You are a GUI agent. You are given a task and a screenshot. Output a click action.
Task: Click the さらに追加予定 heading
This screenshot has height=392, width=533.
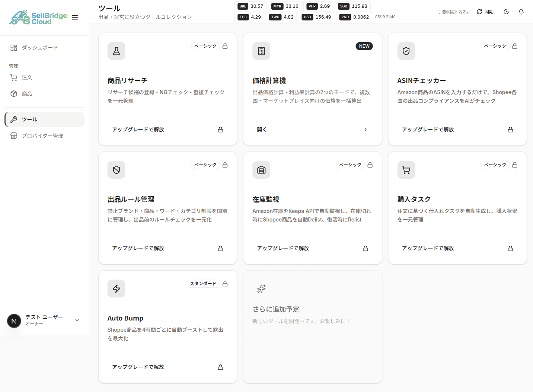tap(276, 309)
